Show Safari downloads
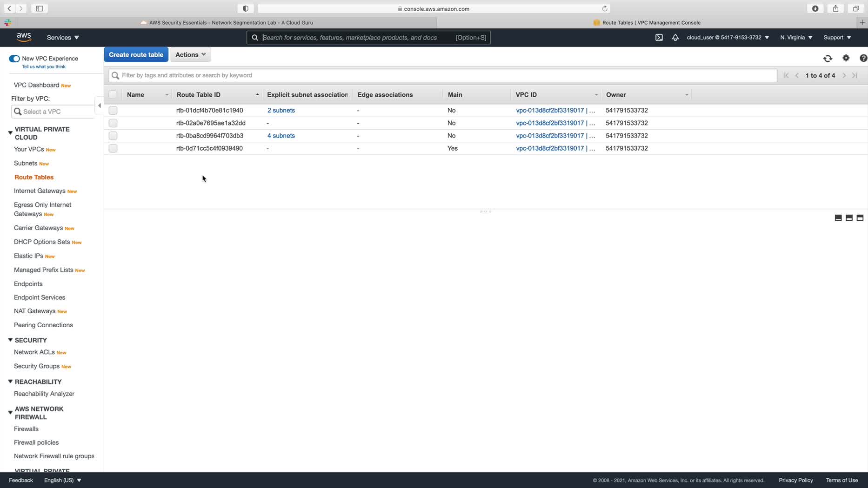868x488 pixels. pos(815,8)
